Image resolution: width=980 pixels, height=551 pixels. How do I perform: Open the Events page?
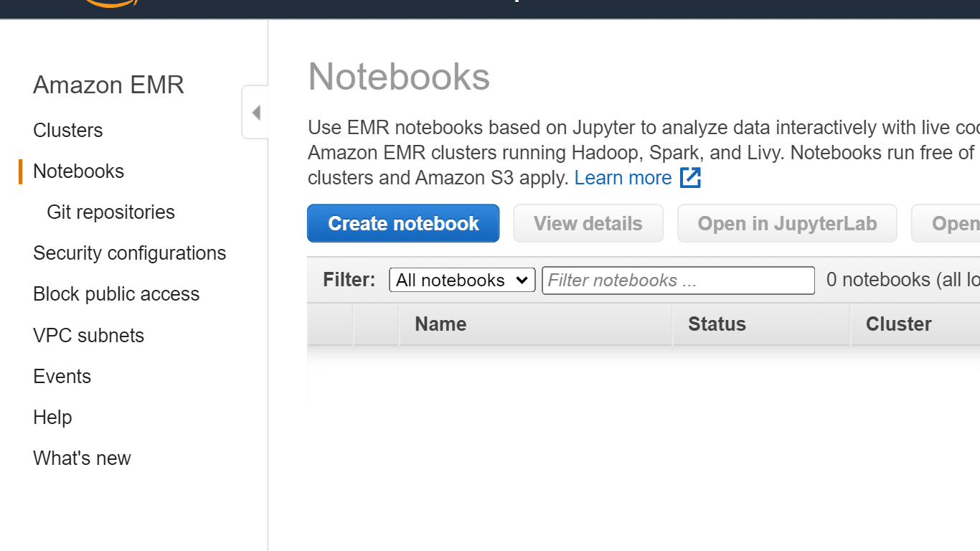[62, 376]
